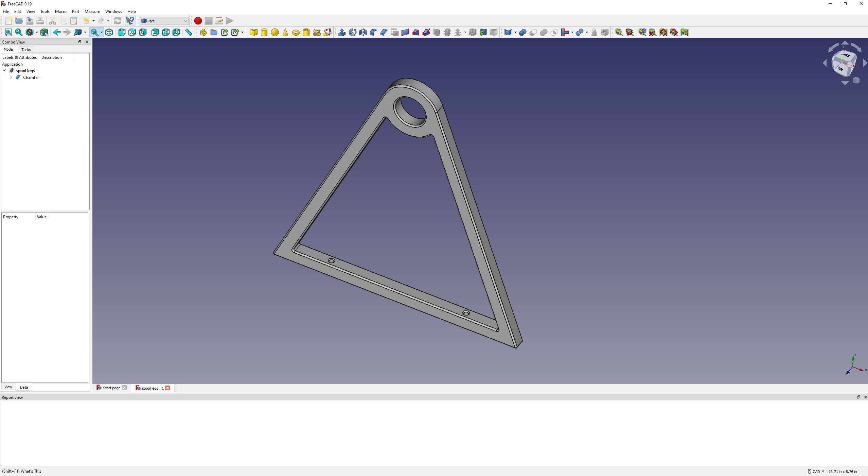Viewport: 868px width, 476px height.
Task: Click the Labels & Attributes tab
Action: click(19, 57)
